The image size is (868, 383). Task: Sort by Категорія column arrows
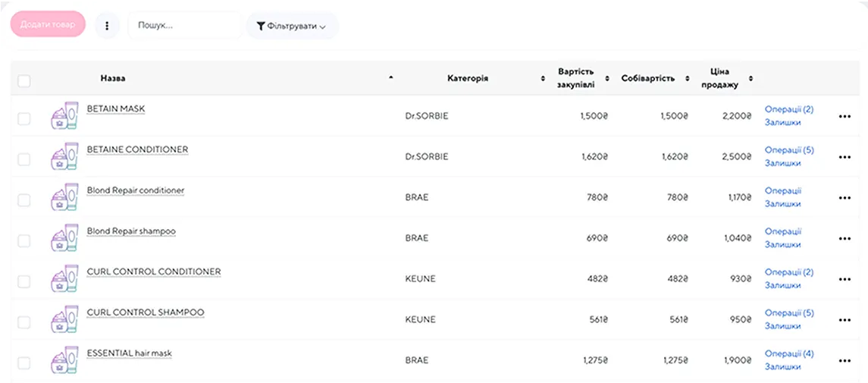click(x=543, y=79)
